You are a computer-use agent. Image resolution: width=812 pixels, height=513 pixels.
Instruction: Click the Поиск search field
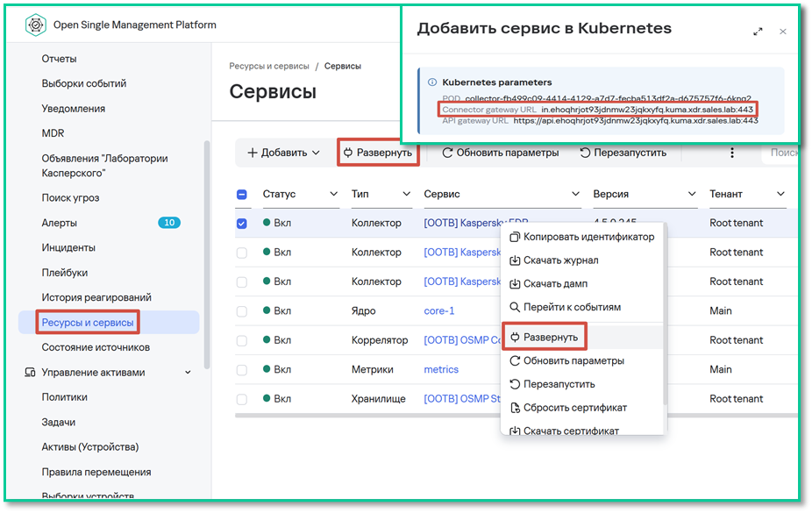click(x=780, y=153)
